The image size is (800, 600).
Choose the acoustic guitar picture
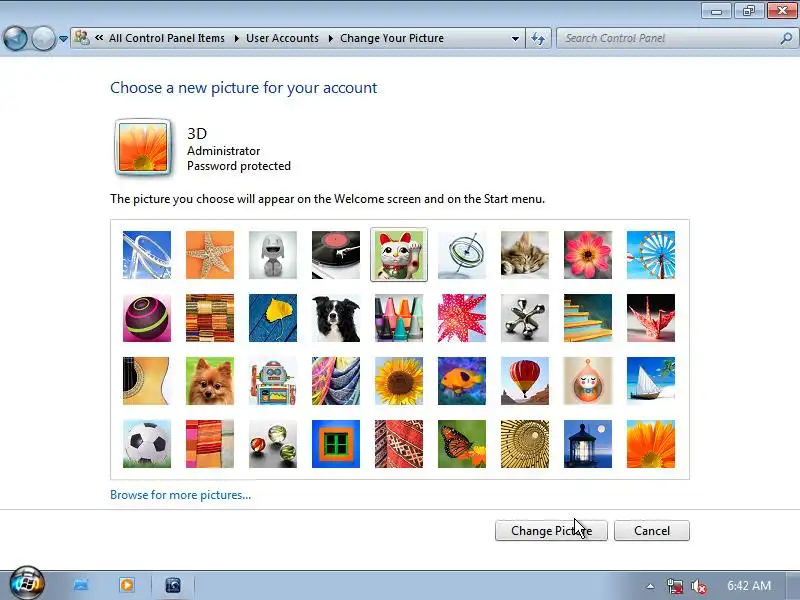pos(147,381)
